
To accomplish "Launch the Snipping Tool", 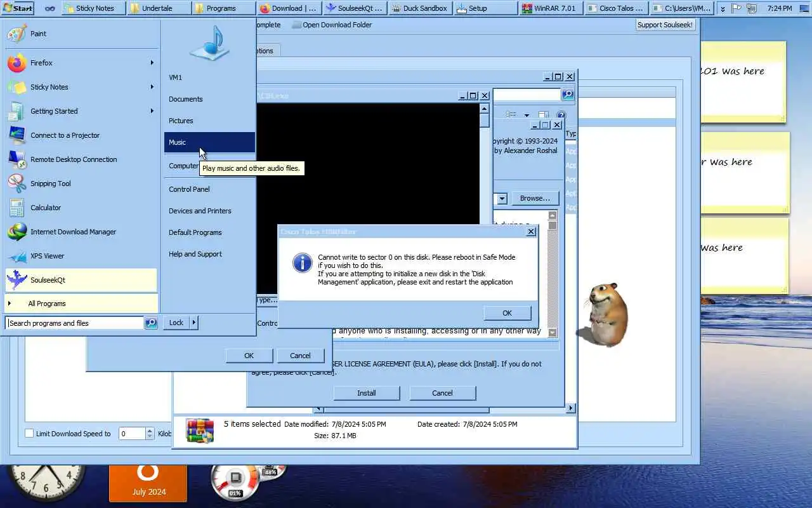I will [81, 184].
